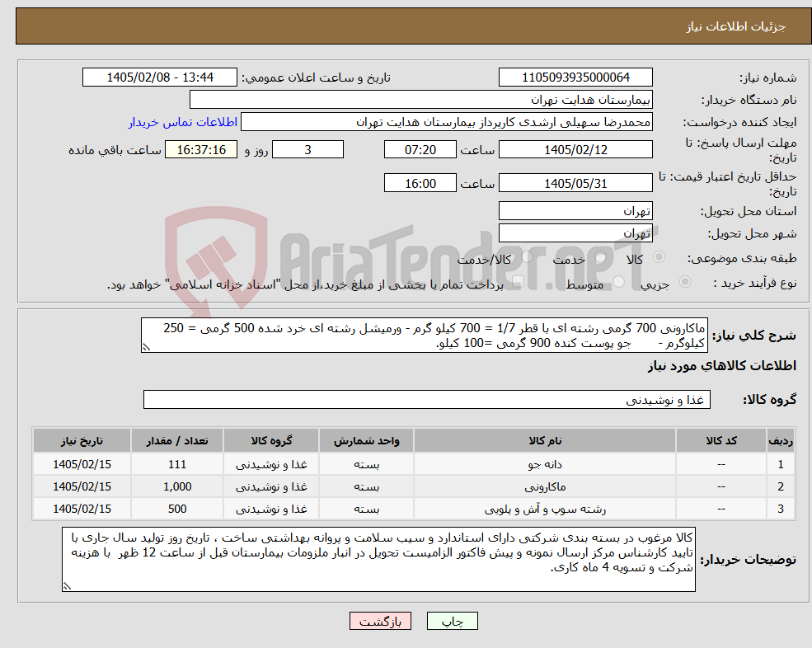Click the نام کالا column header
The height and width of the screenshot is (648, 812).
[x=545, y=440]
